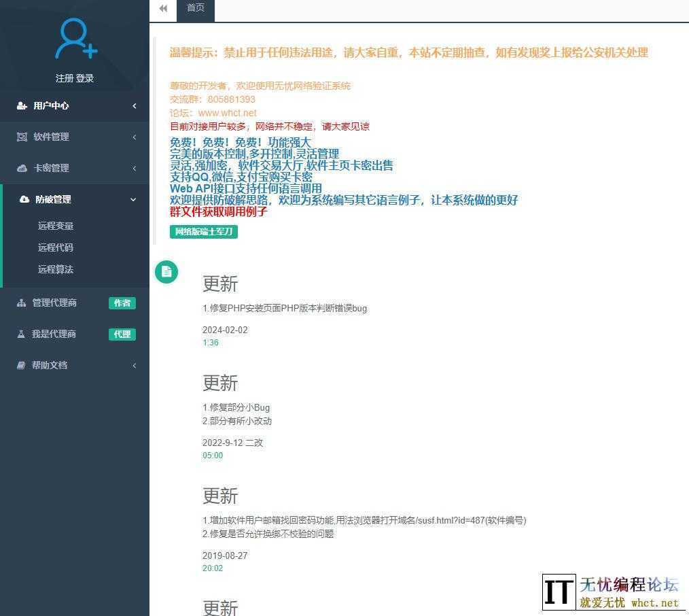The height and width of the screenshot is (616, 689).
Task: Expand the 帮助文档 menu arrow
Action: pos(134,366)
